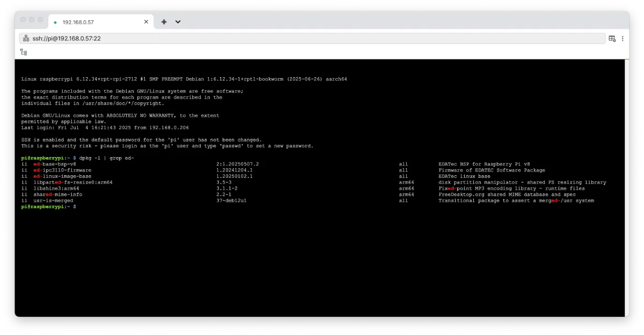
Task: Click 'EDATec BSP for Raspberry Pi v8' description
Action: tap(484, 164)
